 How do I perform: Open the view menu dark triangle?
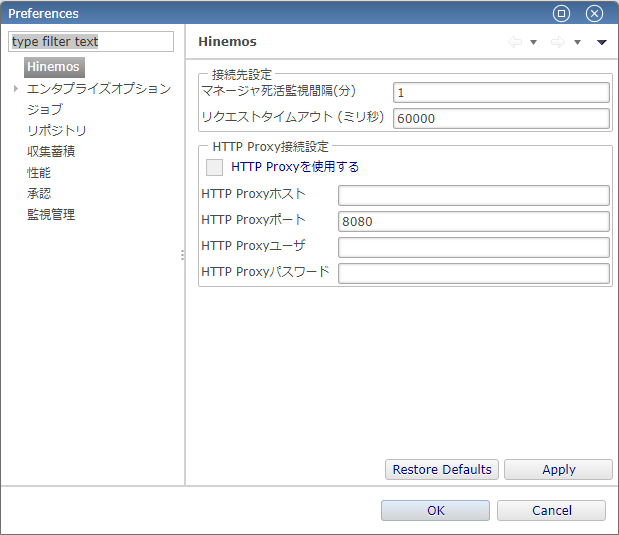(x=601, y=42)
